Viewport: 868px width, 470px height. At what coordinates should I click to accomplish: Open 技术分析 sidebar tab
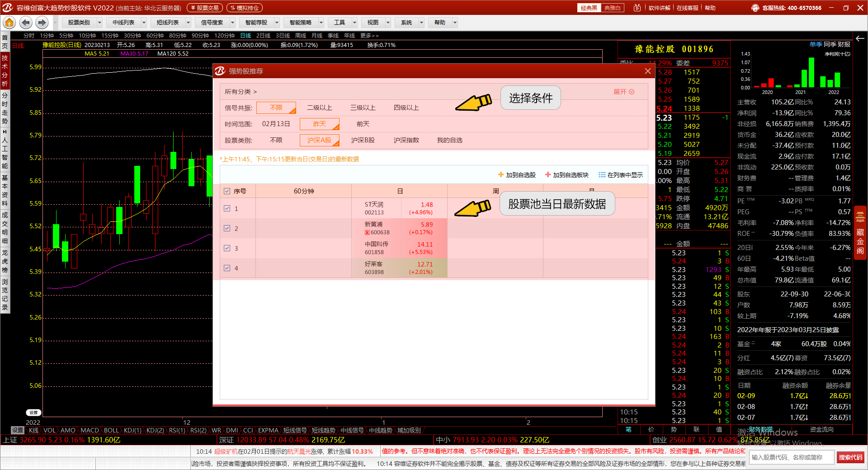click(x=5, y=71)
